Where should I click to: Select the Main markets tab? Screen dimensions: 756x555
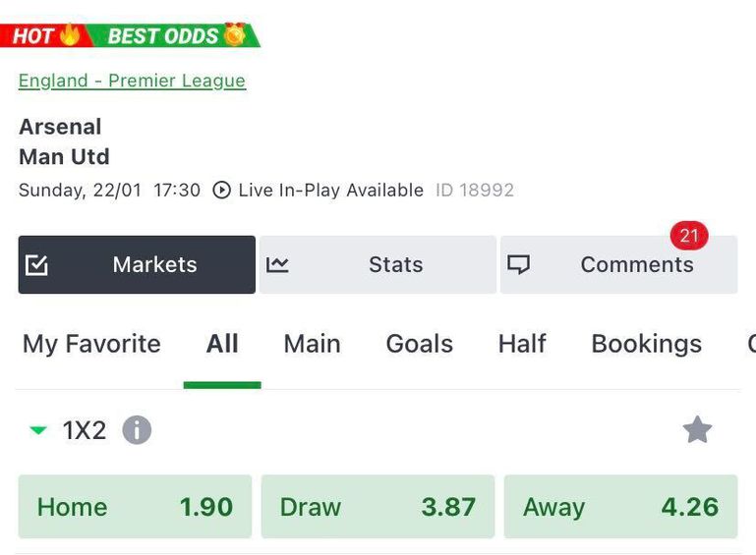click(x=312, y=344)
